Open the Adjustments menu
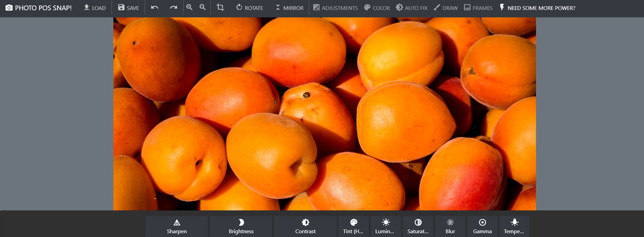644x237 pixels. point(335,8)
